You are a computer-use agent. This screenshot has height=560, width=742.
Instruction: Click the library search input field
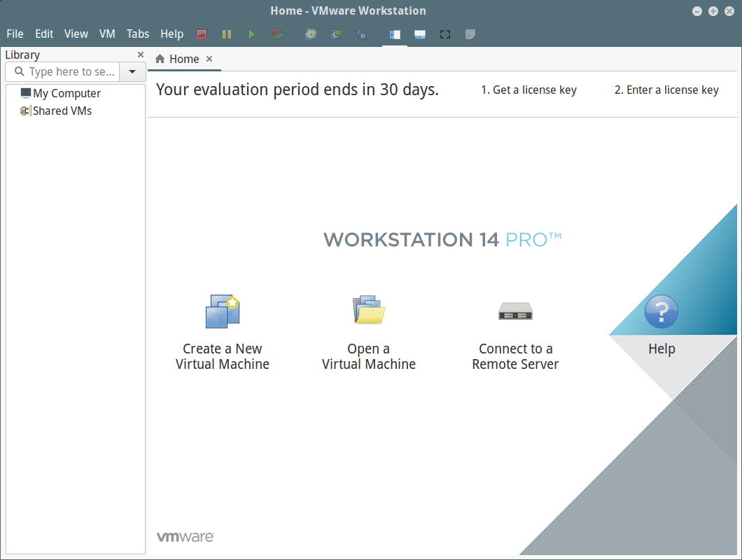(63, 71)
